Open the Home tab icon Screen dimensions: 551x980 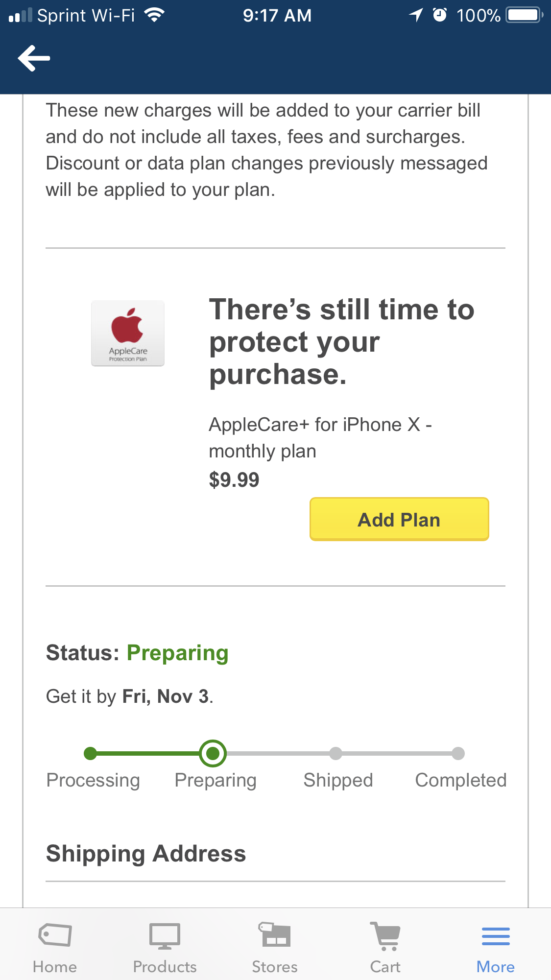(x=55, y=935)
